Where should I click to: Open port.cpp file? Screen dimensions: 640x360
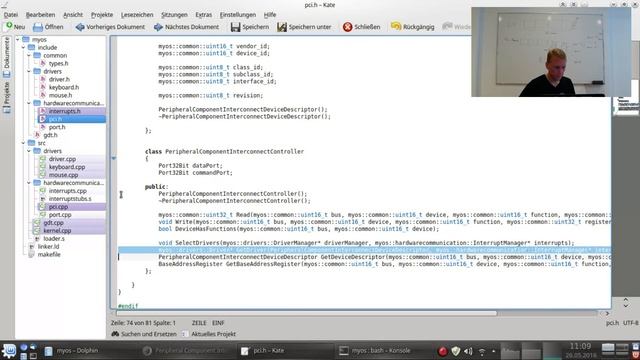60,215
